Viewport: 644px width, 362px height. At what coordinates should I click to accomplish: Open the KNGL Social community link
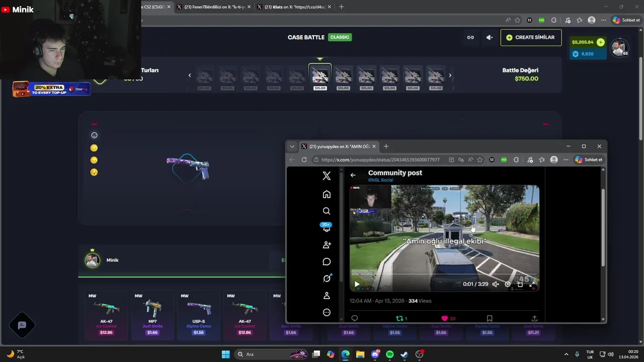pos(380,180)
